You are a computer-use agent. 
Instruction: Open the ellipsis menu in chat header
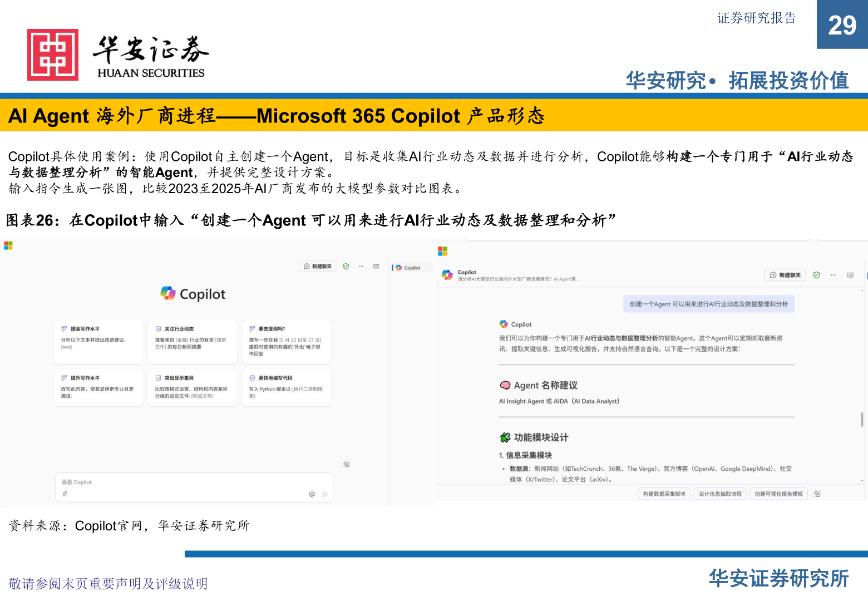tap(833, 275)
